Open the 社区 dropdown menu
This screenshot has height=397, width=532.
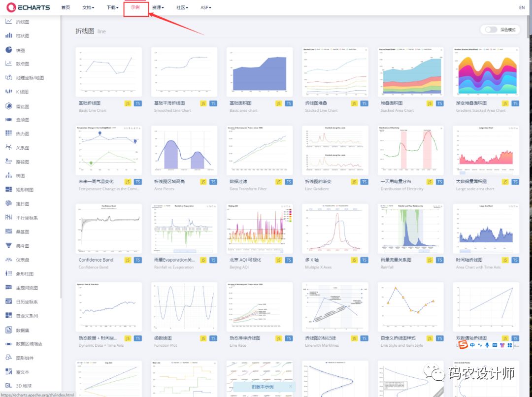(182, 8)
